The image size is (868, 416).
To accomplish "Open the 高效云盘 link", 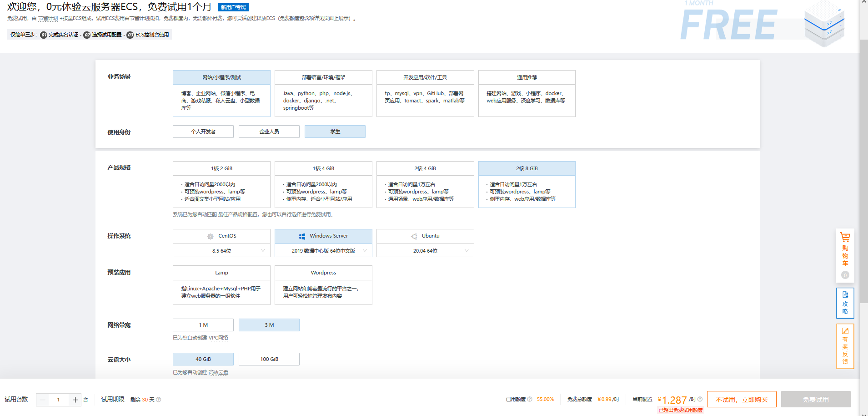I will pos(219,373).
